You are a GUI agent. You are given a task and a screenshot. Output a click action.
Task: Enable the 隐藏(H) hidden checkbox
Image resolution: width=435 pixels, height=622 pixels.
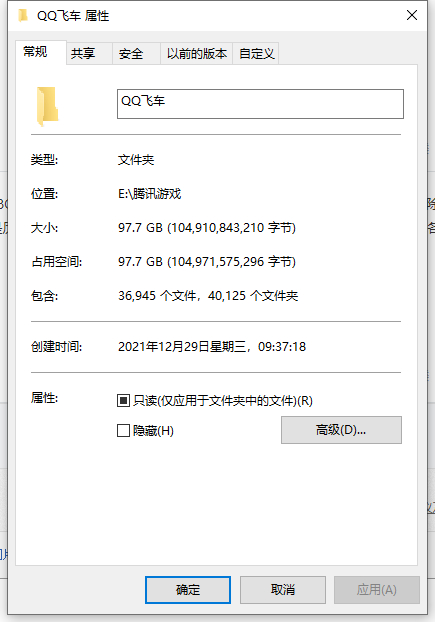[x=123, y=430]
